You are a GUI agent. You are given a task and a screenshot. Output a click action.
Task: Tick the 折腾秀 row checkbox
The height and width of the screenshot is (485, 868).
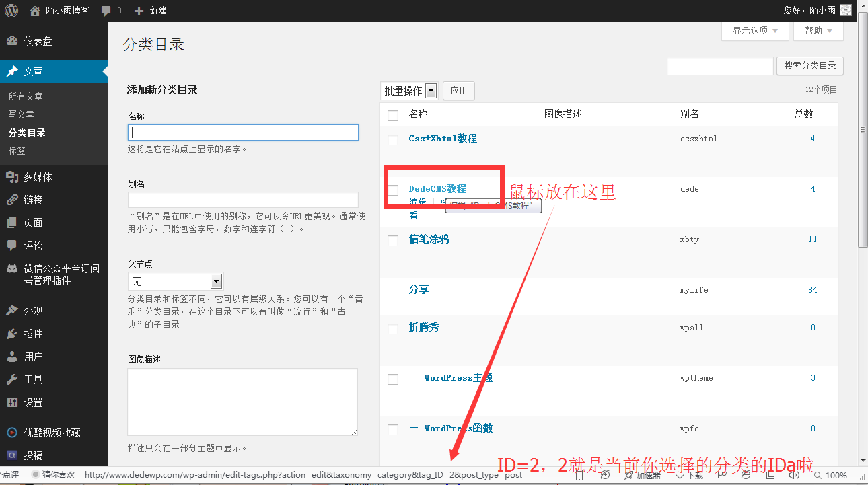393,328
